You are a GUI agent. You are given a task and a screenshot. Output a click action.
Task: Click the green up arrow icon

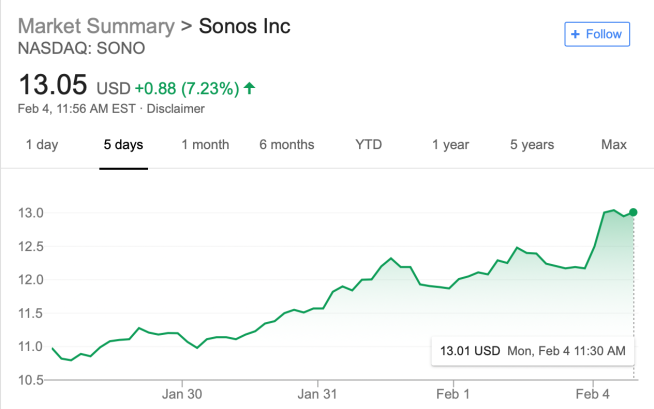tap(249, 88)
